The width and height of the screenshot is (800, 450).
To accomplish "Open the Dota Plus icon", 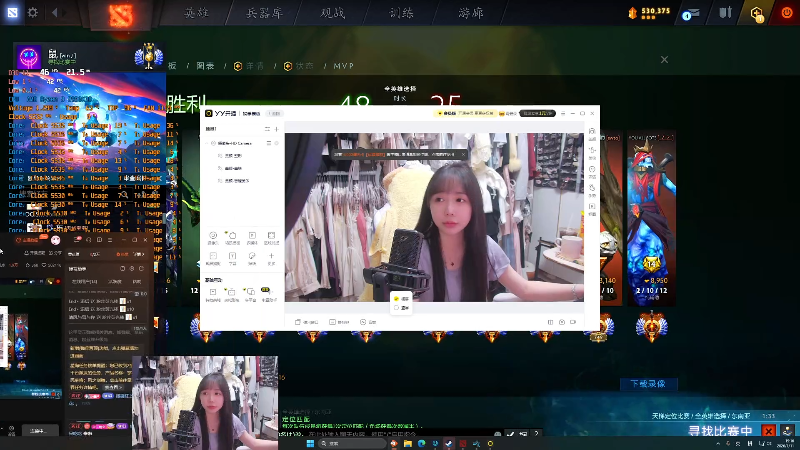I will tap(757, 14).
